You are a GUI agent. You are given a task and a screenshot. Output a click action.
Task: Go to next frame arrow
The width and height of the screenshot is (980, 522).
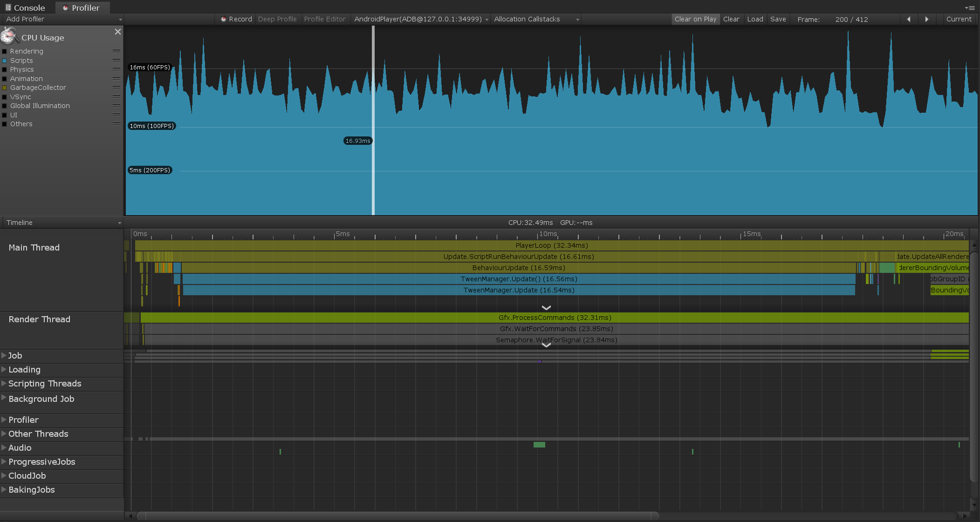926,19
